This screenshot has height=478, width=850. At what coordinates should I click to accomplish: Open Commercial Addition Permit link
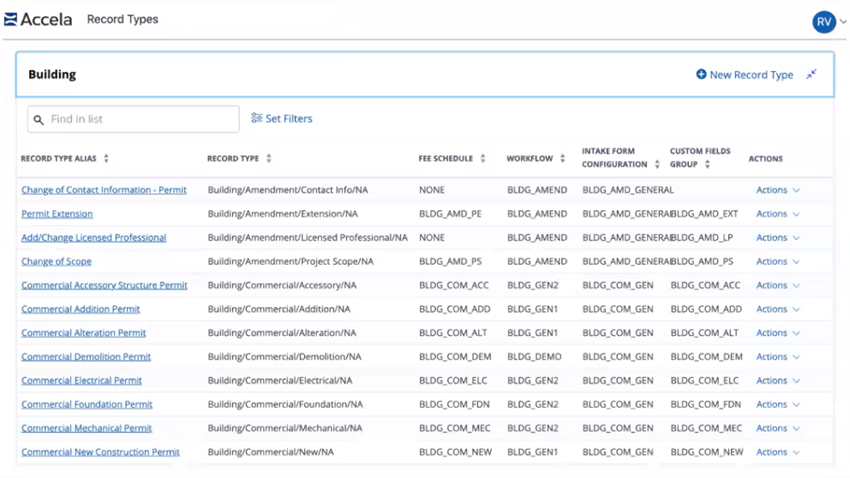(x=81, y=309)
